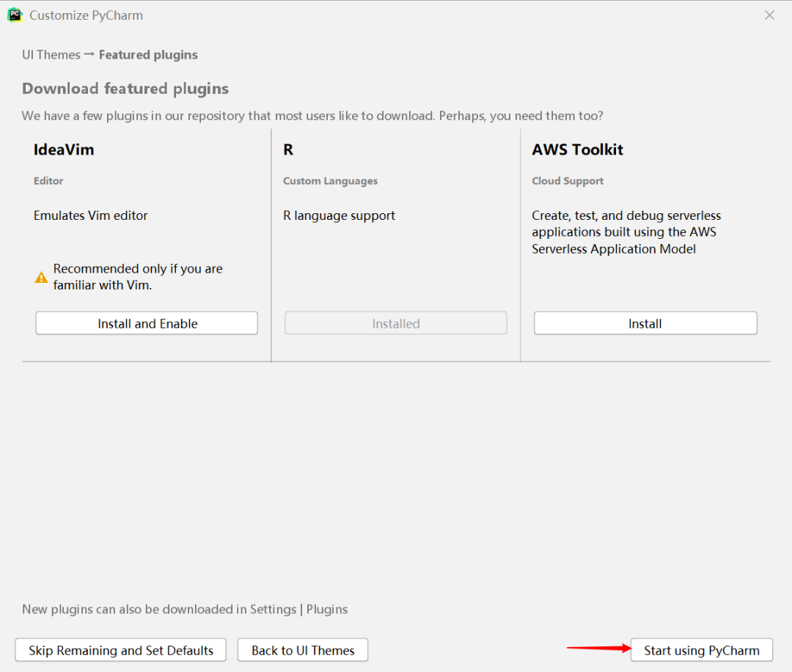Screen dimensions: 792x672
Task: Click the PyCharm logo in title bar
Action: coord(15,15)
